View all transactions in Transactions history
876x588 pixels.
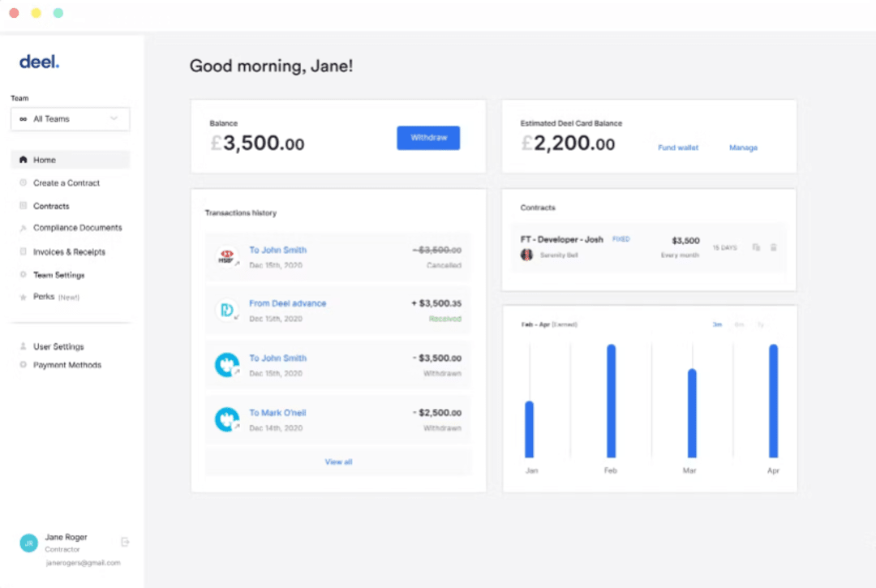[x=338, y=461]
